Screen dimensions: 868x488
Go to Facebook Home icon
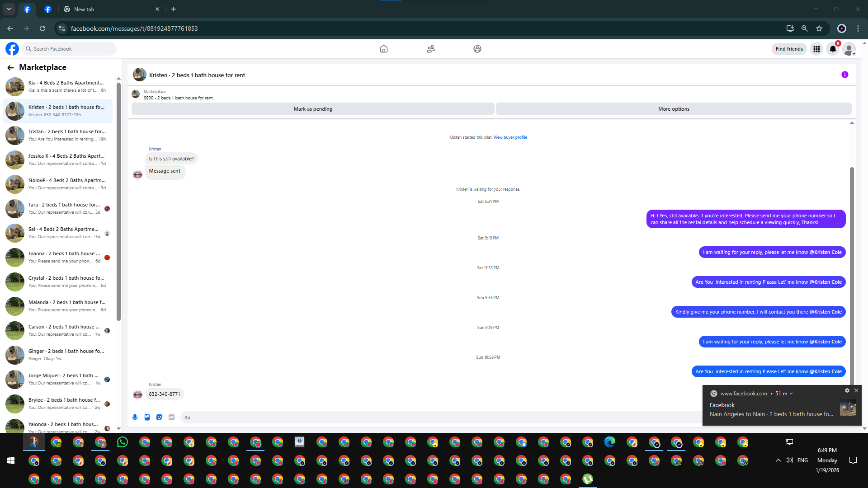[x=383, y=49]
